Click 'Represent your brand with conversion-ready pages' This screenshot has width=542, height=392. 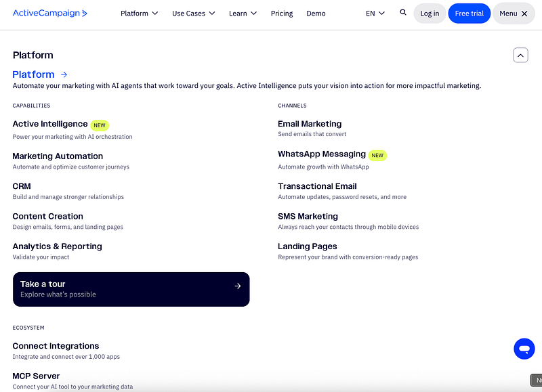click(348, 257)
